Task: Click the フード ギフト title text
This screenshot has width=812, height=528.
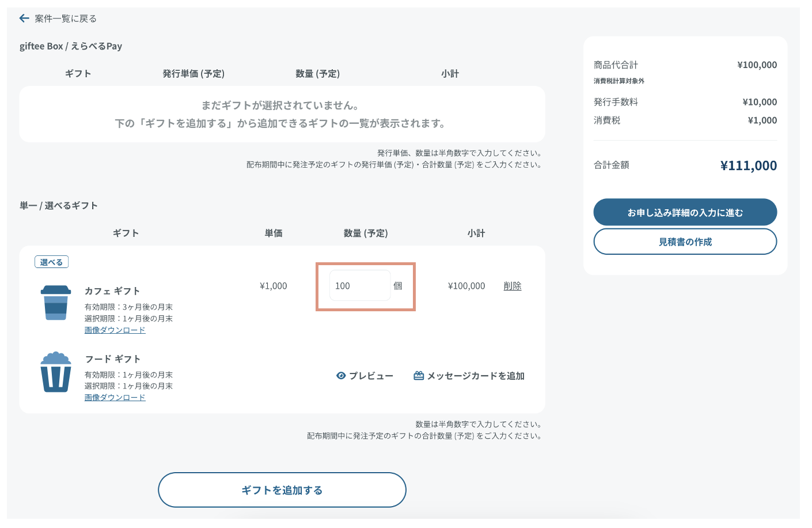Action: pyautogui.click(x=113, y=359)
